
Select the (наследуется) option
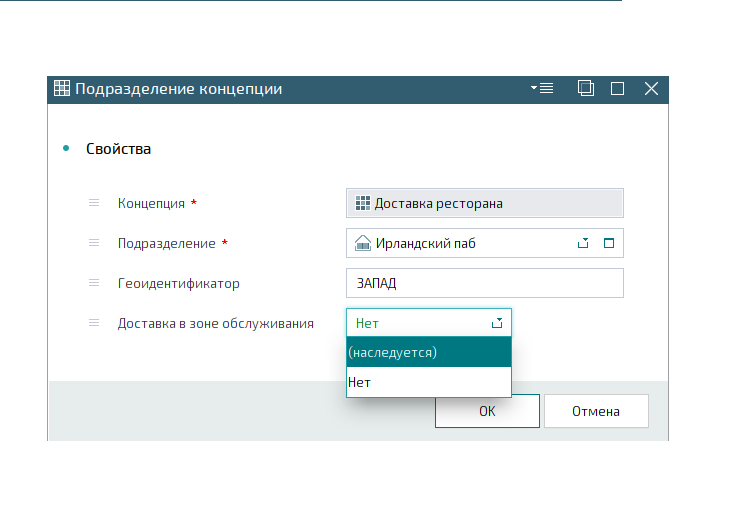tap(429, 352)
